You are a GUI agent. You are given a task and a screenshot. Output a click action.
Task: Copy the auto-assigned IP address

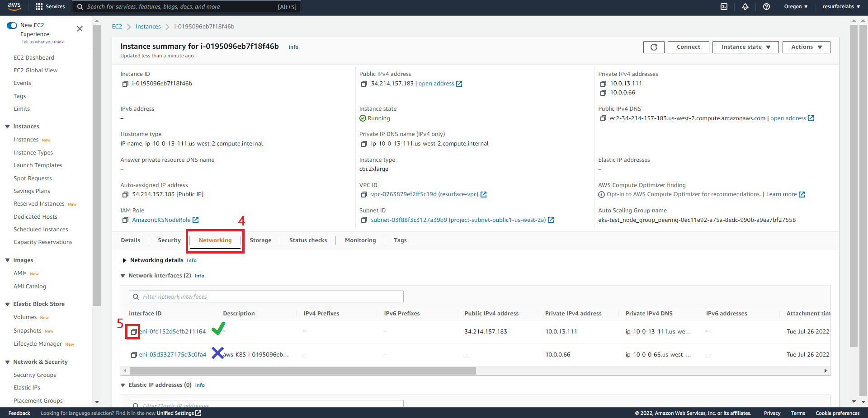(x=125, y=194)
